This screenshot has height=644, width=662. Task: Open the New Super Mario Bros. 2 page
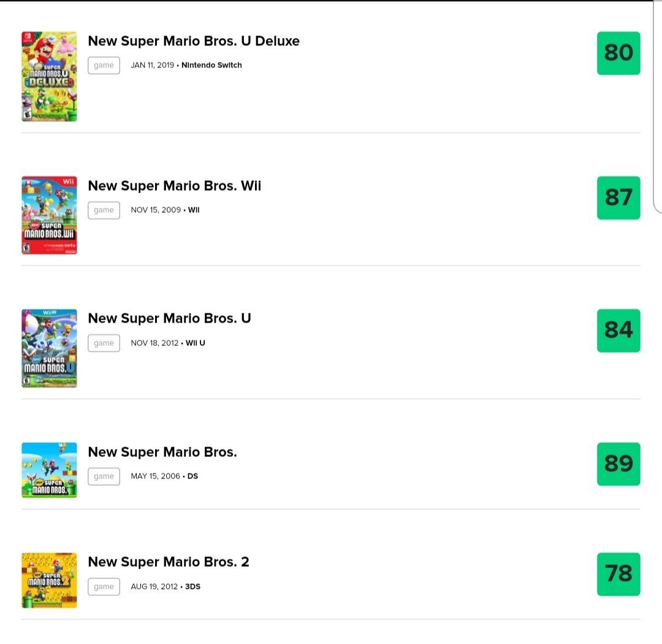tap(169, 562)
